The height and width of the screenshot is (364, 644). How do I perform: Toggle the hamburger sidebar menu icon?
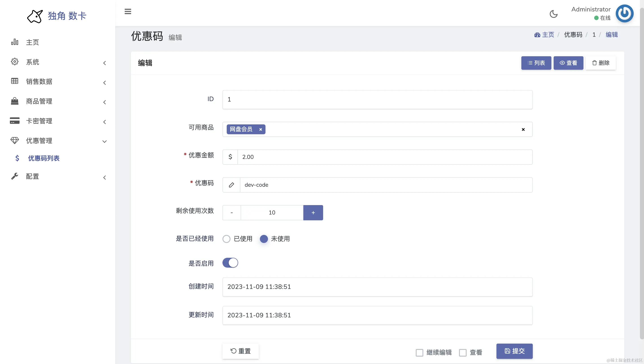point(128,11)
